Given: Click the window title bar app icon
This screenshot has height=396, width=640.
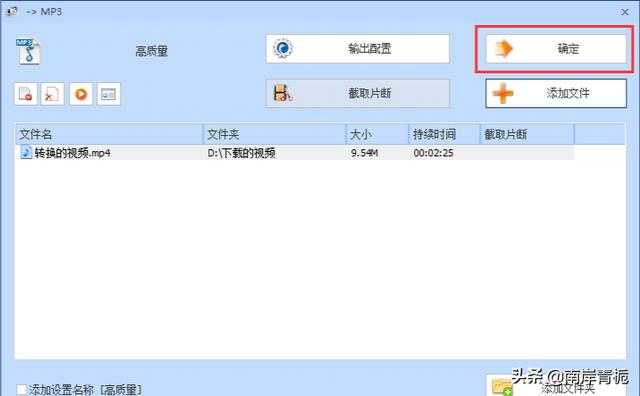Looking at the screenshot, I should [x=11, y=11].
